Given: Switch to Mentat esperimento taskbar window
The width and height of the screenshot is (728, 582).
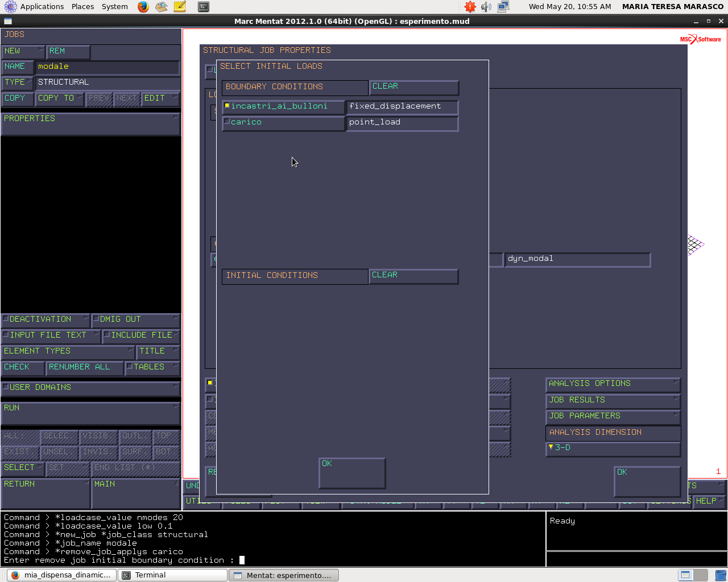Looking at the screenshot, I should click(x=283, y=575).
